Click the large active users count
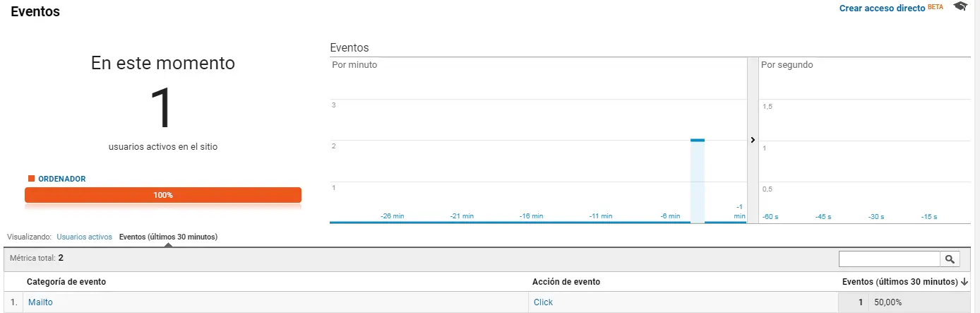This screenshot has width=980, height=313. point(163,107)
